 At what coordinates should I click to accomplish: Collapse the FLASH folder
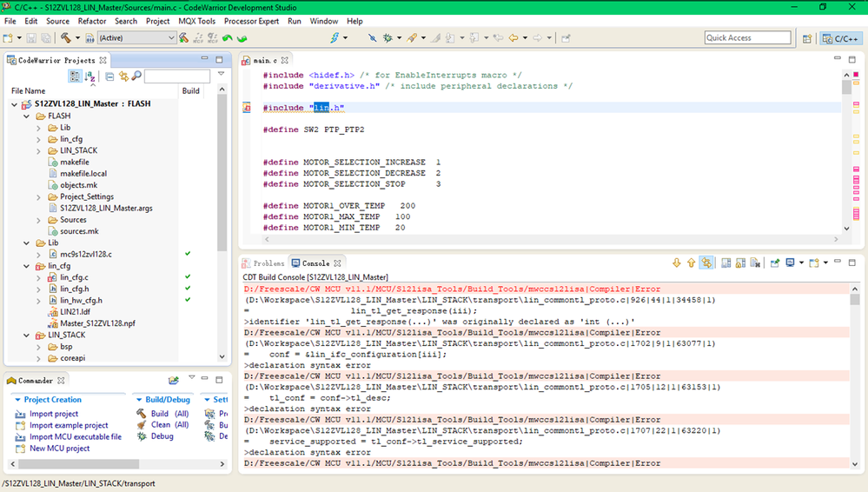[27, 116]
